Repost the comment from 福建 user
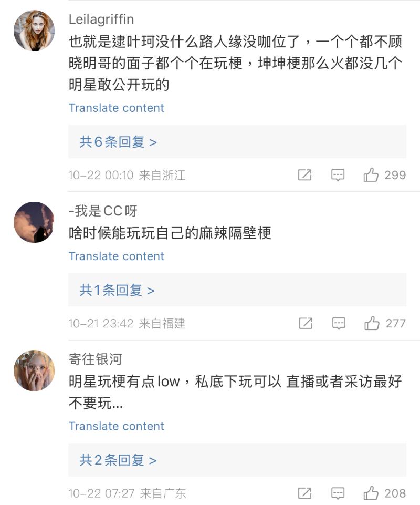Viewport: 420px width, 505px height. click(306, 323)
